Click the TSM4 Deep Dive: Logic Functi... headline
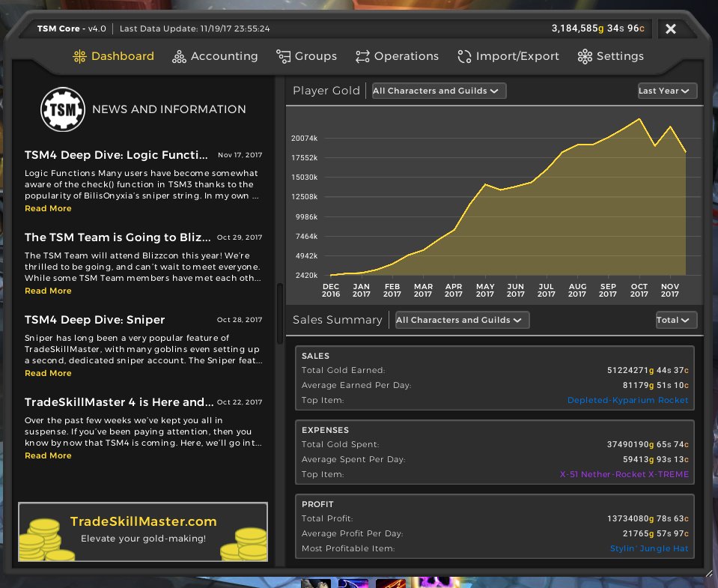Viewport: 718px width, 588px height. (116, 155)
